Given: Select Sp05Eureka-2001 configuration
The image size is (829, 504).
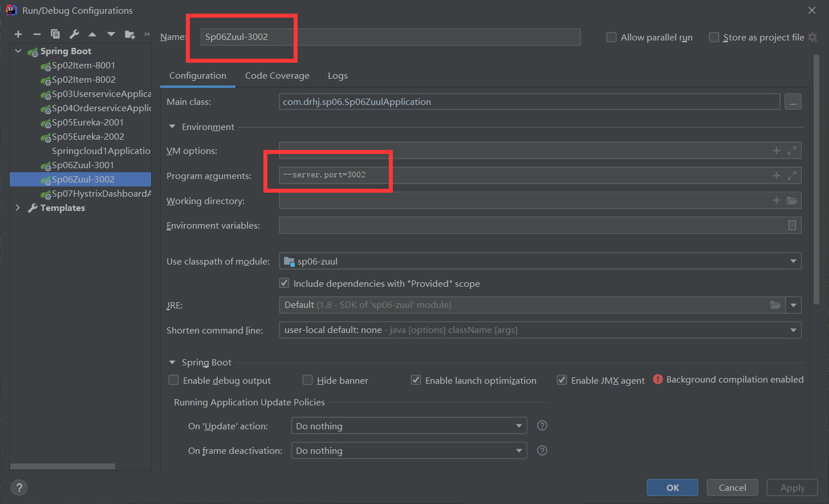Looking at the screenshot, I should 87,122.
